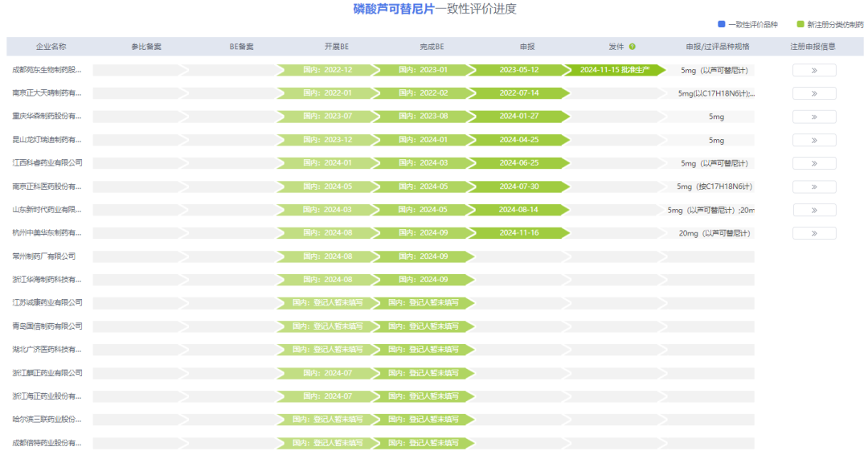Click the 企业名称 column header
This screenshot has height=451, width=868.
(51, 47)
